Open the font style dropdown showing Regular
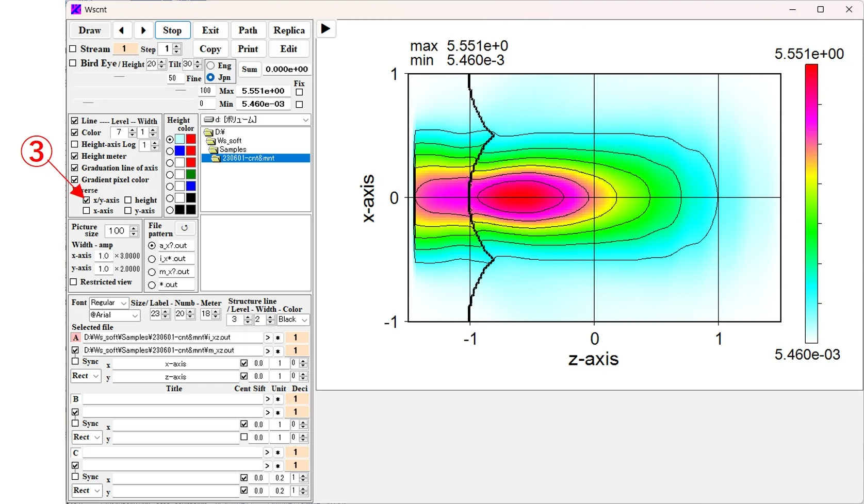The image size is (864, 504). pos(109,303)
